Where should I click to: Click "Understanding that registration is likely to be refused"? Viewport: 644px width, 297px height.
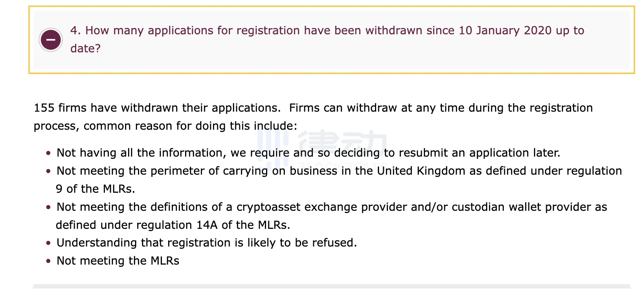pyautogui.click(x=206, y=243)
